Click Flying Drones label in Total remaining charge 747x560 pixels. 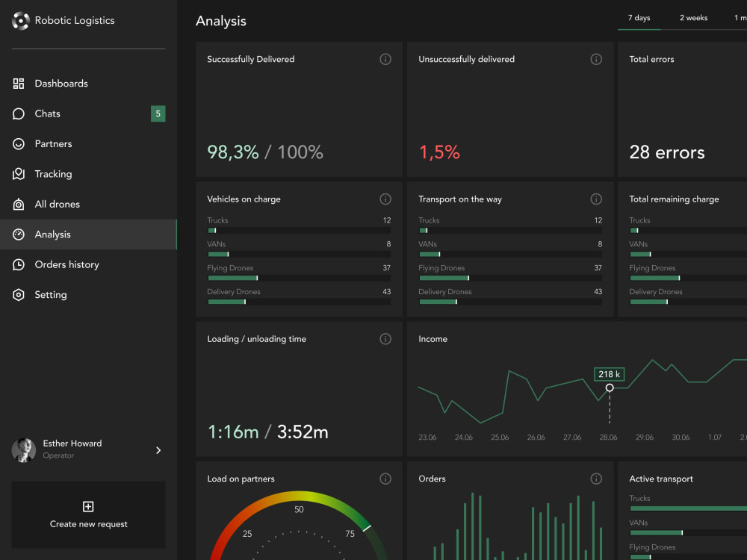(x=652, y=267)
